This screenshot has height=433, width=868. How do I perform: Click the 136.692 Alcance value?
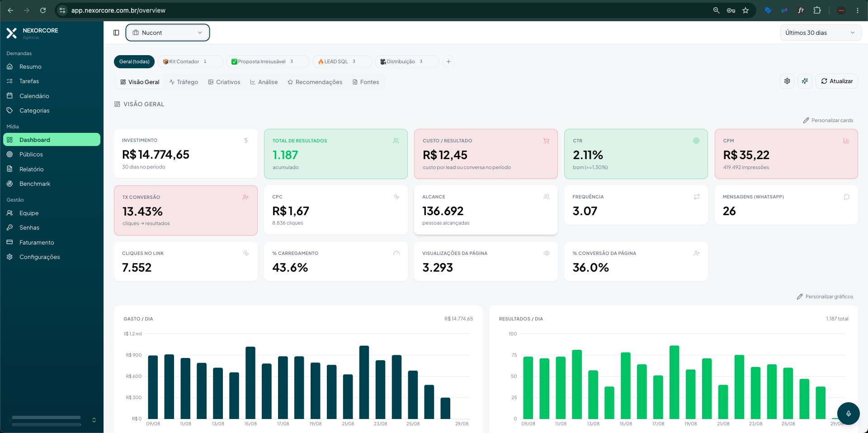click(x=443, y=211)
